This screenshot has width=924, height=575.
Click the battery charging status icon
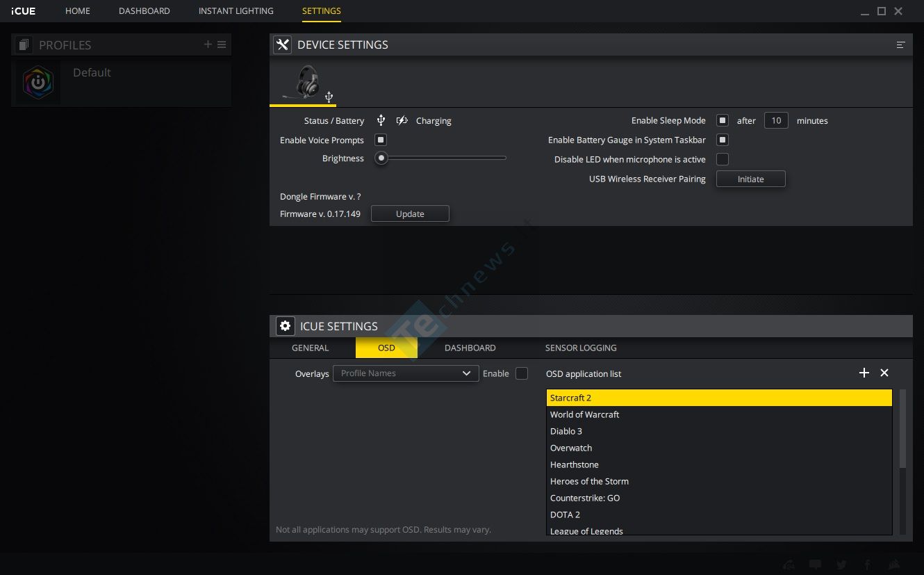(402, 120)
